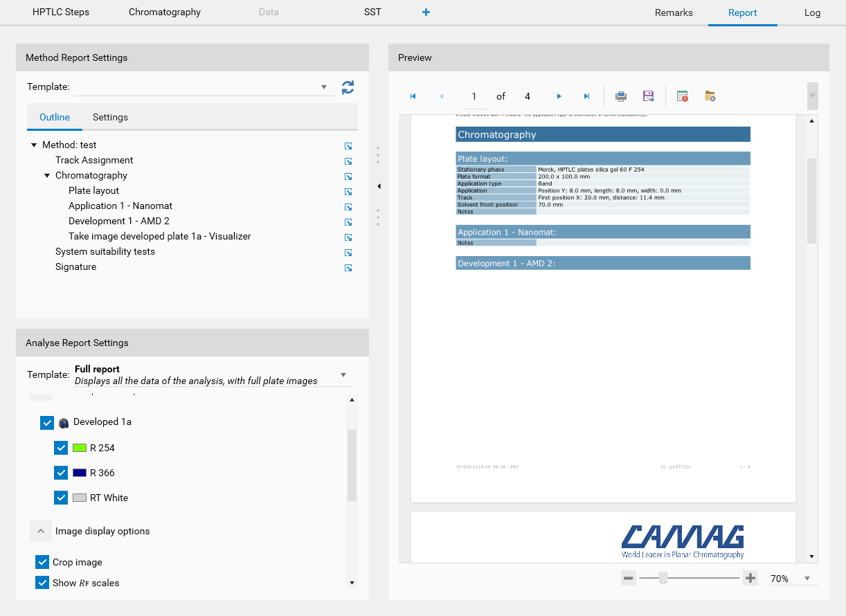Screen dimensions: 846x616
Task: Open the SST tab
Action: (372, 12)
